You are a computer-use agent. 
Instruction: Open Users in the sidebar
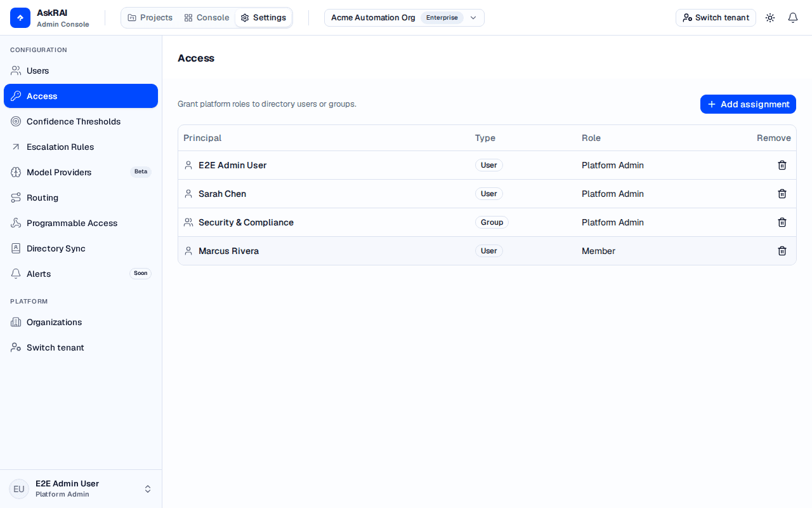[81, 70]
